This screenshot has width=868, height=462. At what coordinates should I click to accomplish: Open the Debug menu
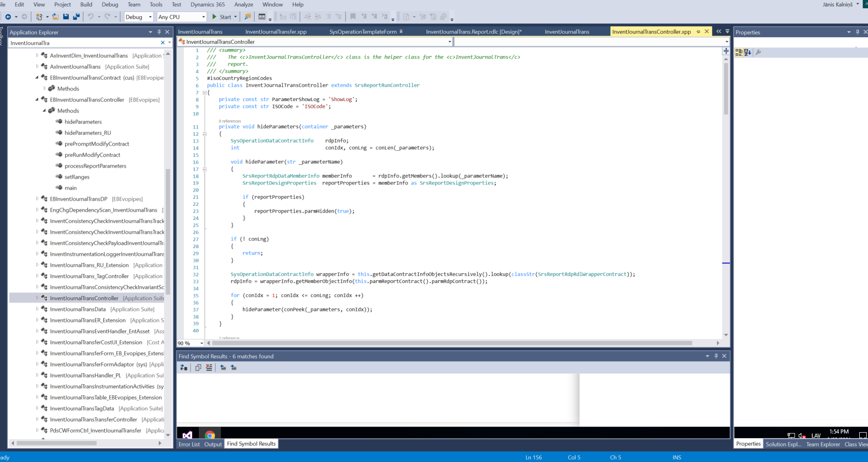[x=110, y=5]
